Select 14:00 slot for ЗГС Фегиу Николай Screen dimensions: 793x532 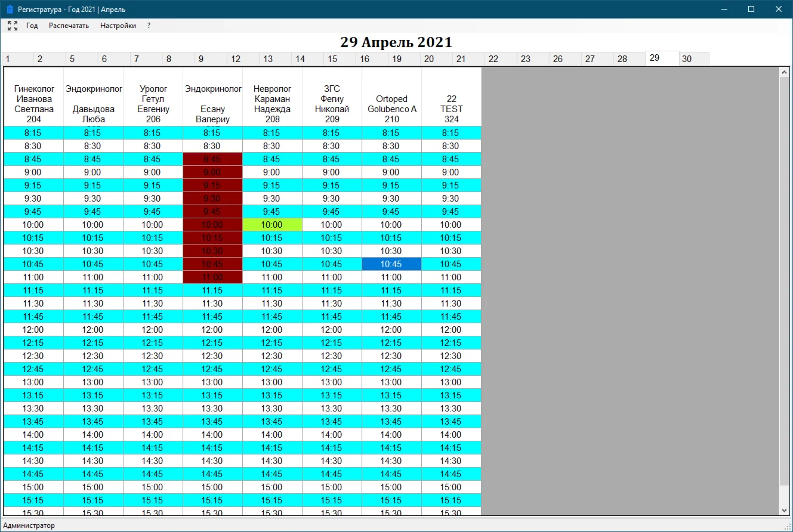pyautogui.click(x=332, y=435)
